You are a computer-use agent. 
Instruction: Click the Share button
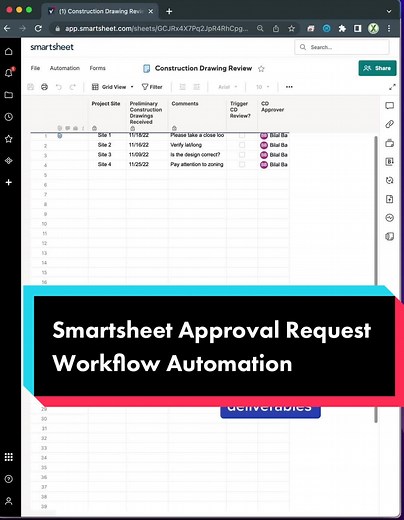pos(377,68)
